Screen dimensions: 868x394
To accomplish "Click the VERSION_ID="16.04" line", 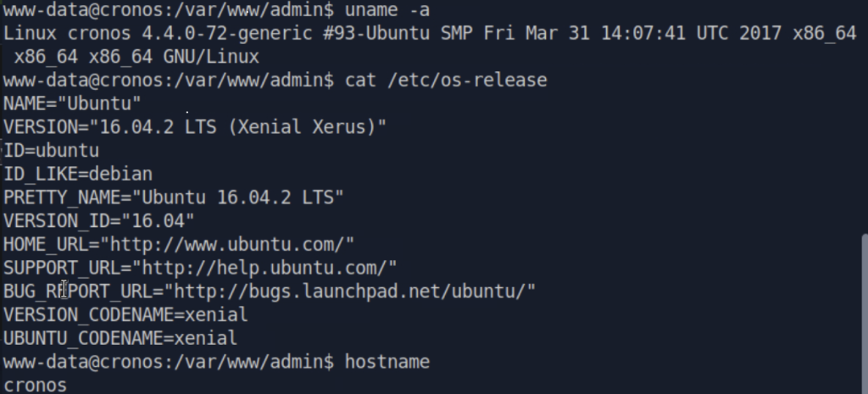I will 99,221.
